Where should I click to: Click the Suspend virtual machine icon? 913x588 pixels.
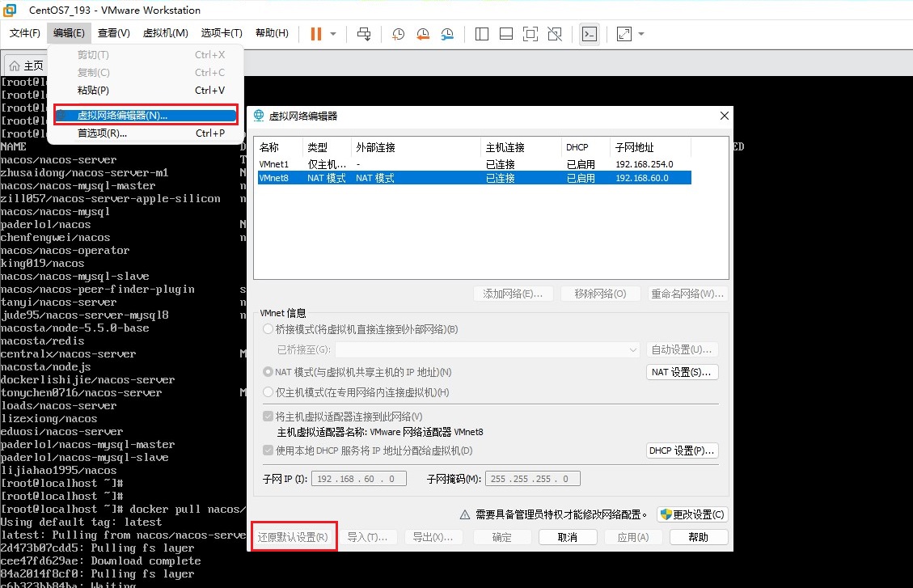(x=315, y=34)
